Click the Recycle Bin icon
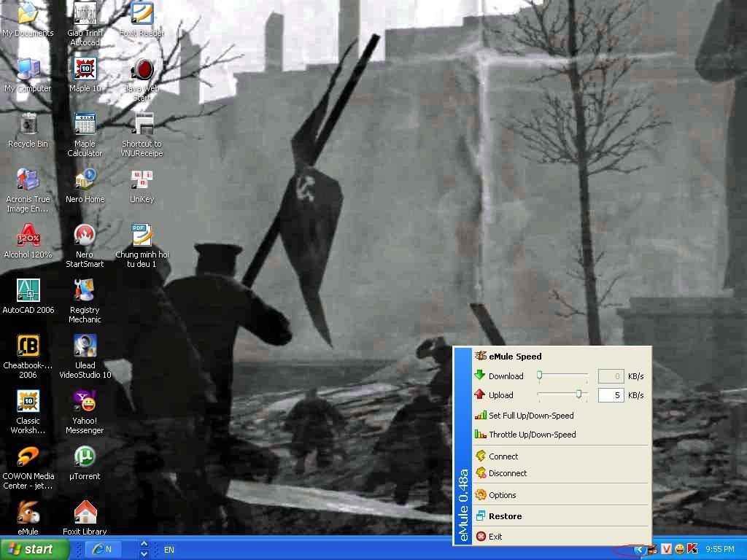Viewport: 747px width, 560px height. [28, 125]
